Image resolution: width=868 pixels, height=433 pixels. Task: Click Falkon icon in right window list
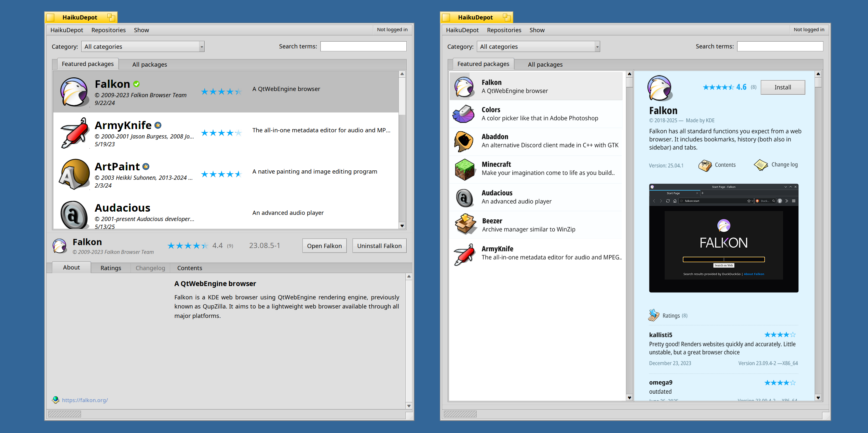click(x=464, y=86)
